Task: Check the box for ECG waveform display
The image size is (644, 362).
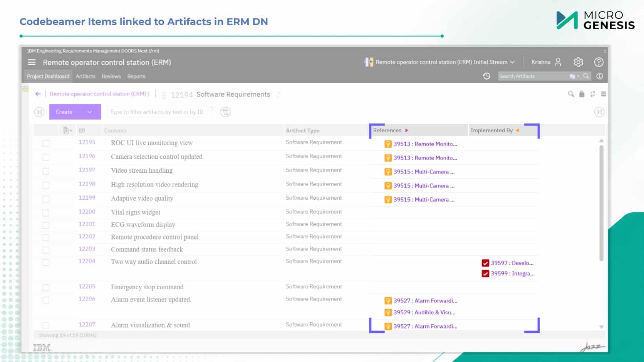Action: pyautogui.click(x=46, y=225)
